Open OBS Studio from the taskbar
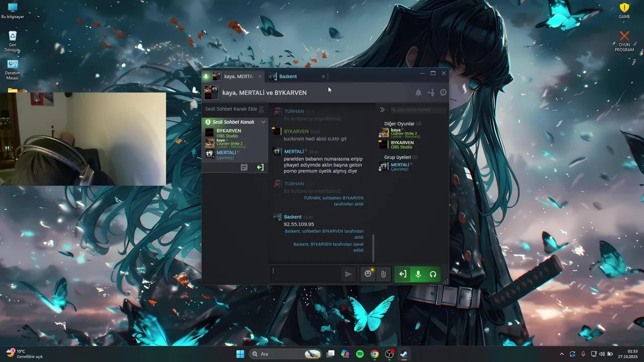The height and width of the screenshot is (362, 644). pyautogui.click(x=389, y=354)
